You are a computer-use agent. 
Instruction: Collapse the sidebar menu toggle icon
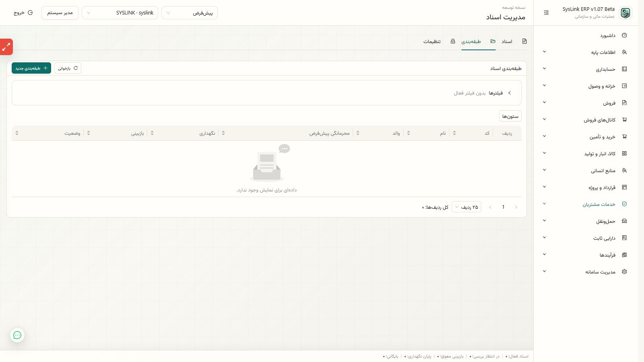(x=546, y=13)
